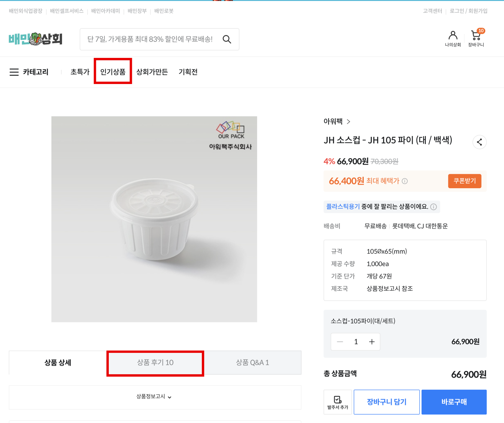Click the search magnifier icon
The width and height of the screenshot is (504, 423).
[x=227, y=39]
